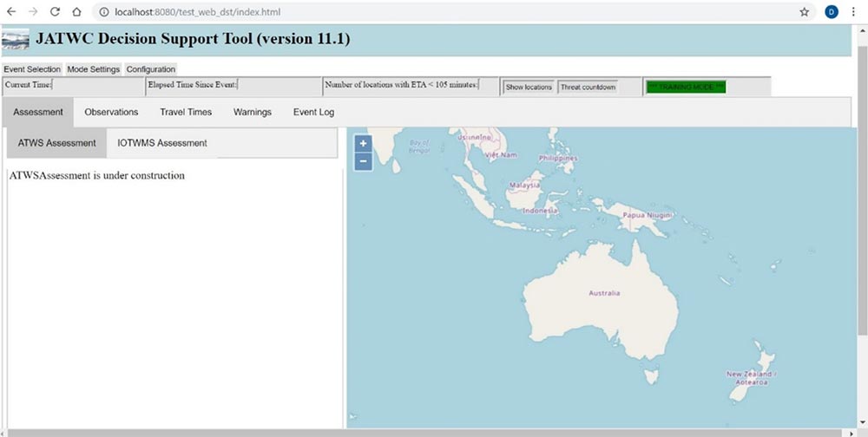Viewport: 868px width, 437px height.
Task: Click the green TRAINING MODE indicator
Action: tap(686, 87)
